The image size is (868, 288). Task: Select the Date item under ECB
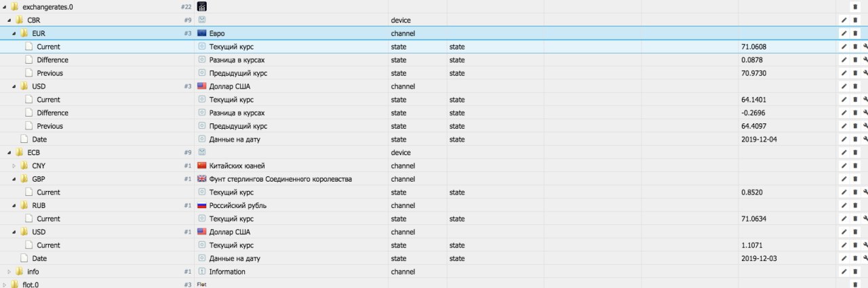click(39, 258)
